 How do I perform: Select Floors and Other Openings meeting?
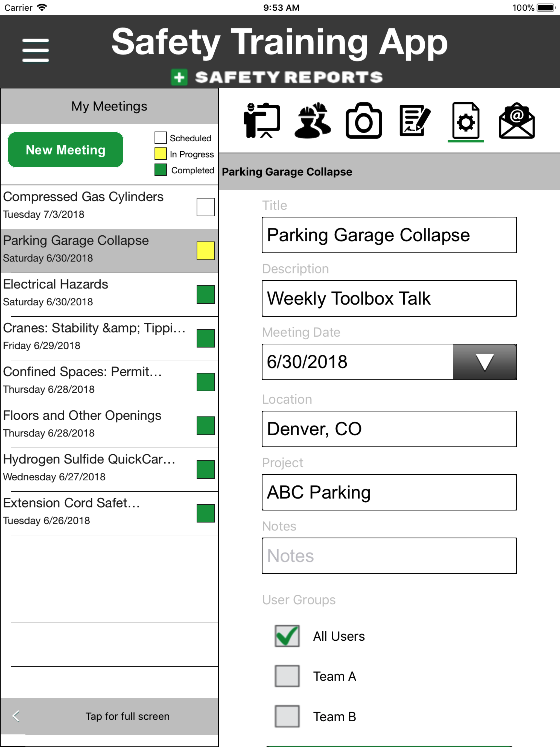coord(109,426)
